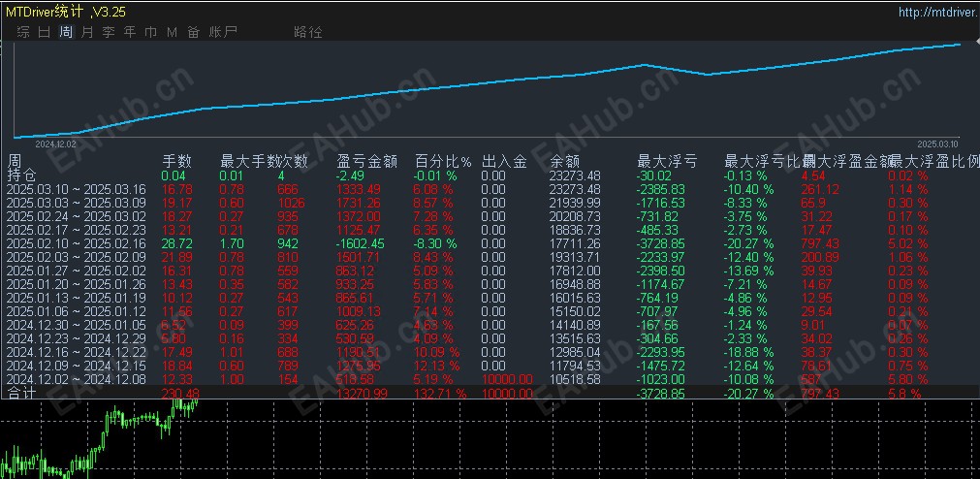Click the MTDriver统计 V3.25 title

(66, 12)
